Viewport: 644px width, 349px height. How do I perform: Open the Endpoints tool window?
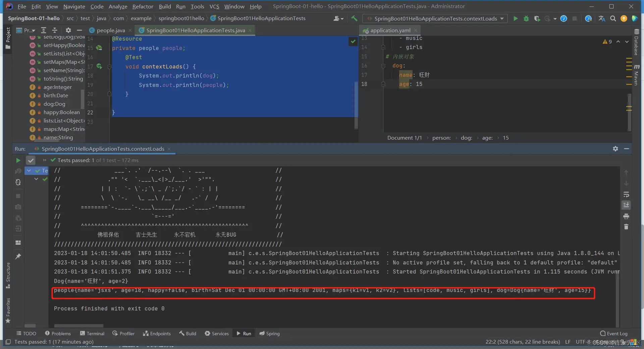[157, 334]
